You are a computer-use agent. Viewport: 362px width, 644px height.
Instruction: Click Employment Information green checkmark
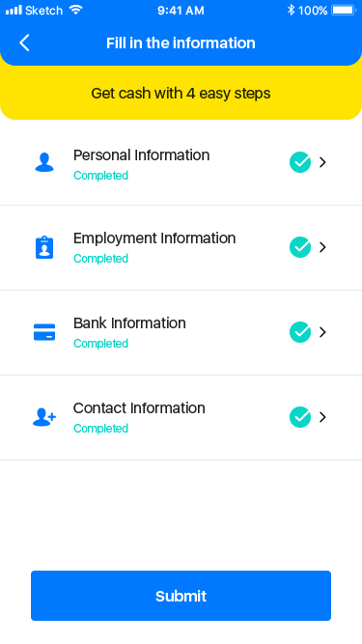point(300,247)
